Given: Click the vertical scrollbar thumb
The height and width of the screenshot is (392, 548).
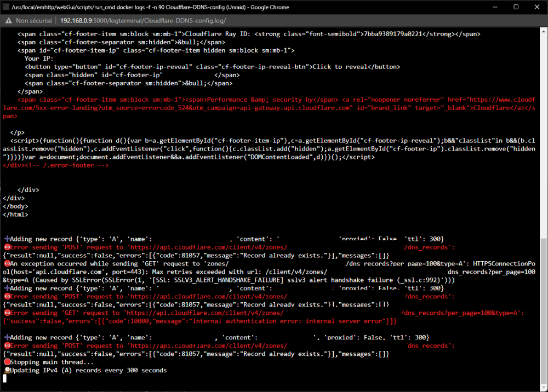Looking at the screenshot, I should tap(544, 310).
